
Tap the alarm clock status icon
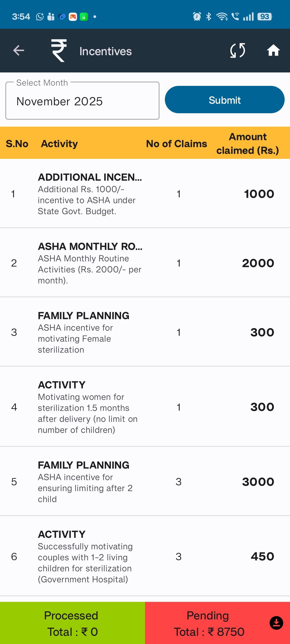click(197, 17)
